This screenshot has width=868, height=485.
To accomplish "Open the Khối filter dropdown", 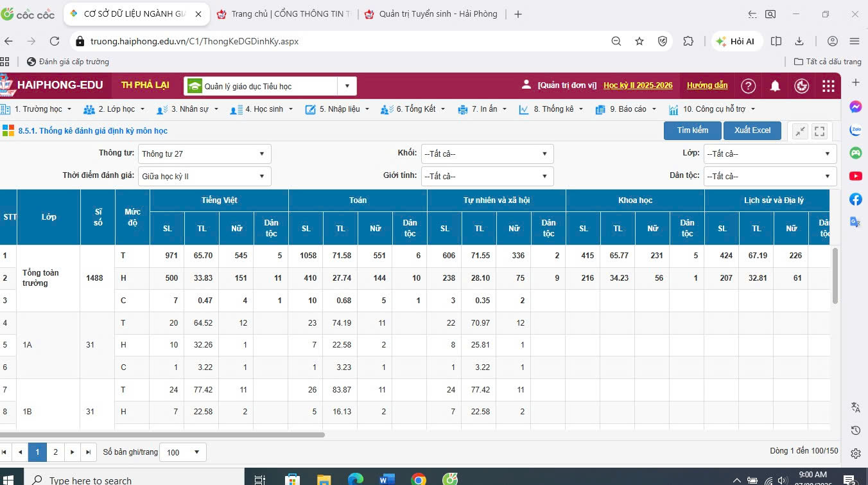I will point(487,154).
